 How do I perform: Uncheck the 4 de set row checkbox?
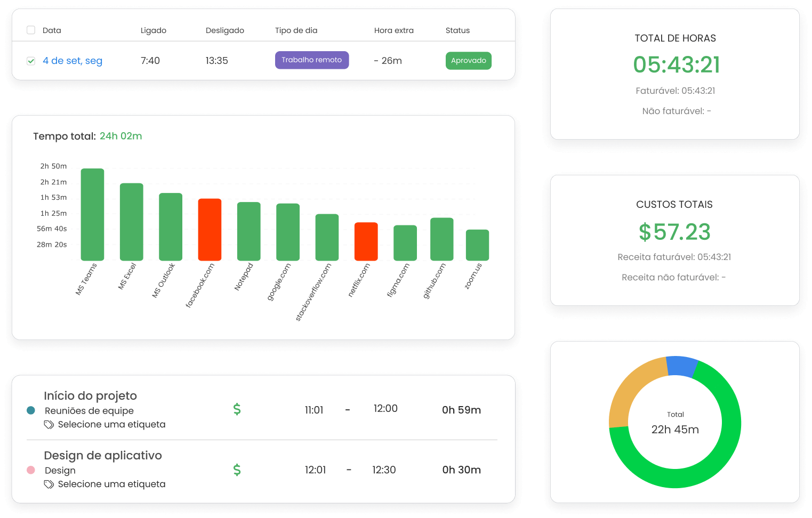[31, 60]
